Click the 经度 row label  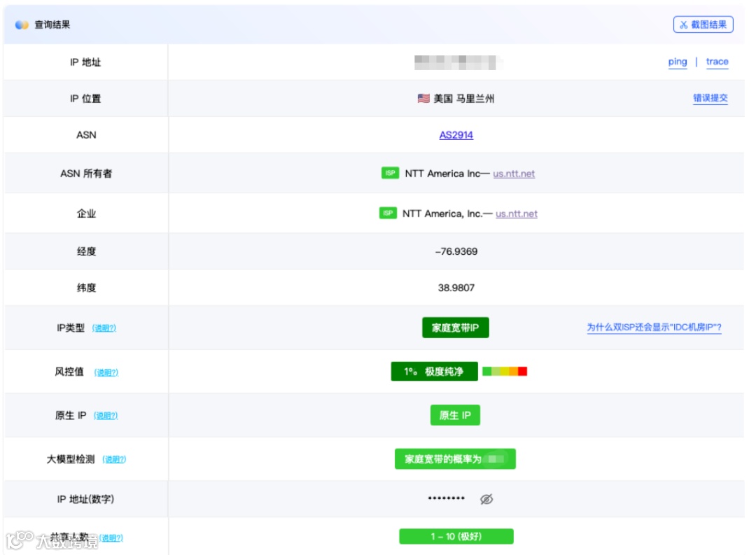(x=86, y=251)
